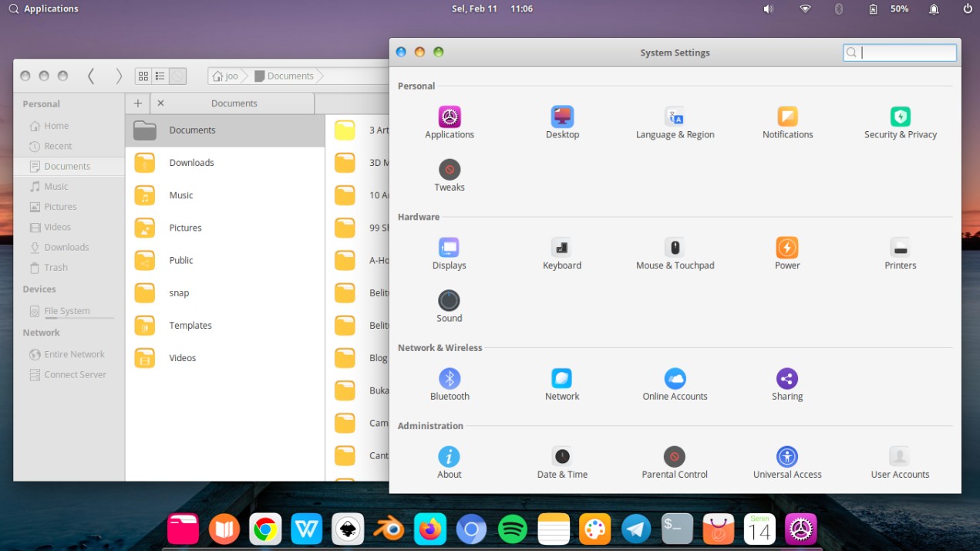Open the session power menu in the panel

click(x=966, y=8)
